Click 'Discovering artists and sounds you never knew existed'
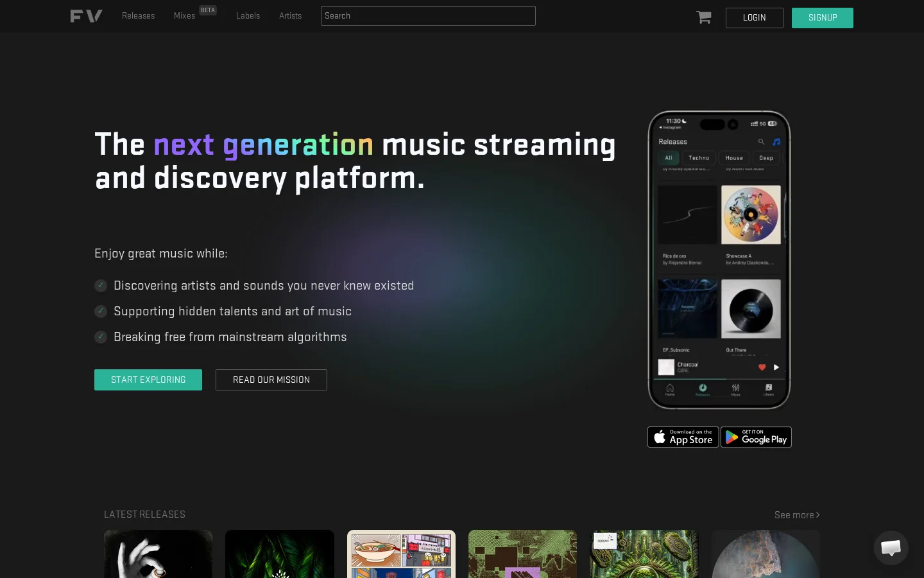The image size is (924, 578). (264, 286)
